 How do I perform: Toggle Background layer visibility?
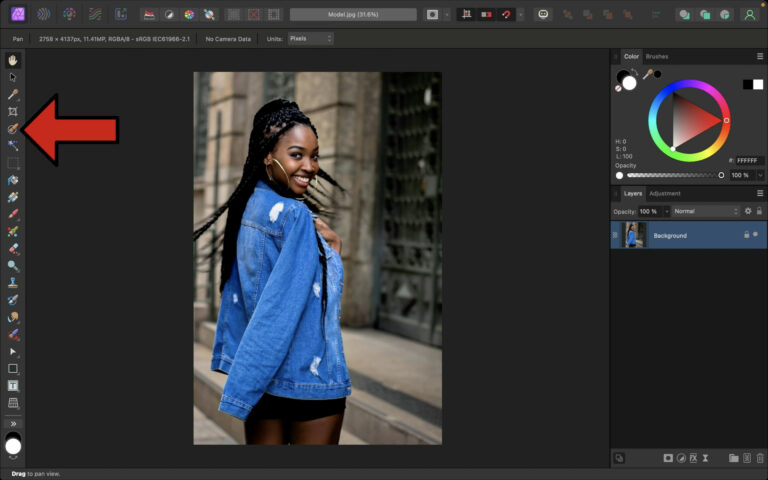(x=755, y=235)
